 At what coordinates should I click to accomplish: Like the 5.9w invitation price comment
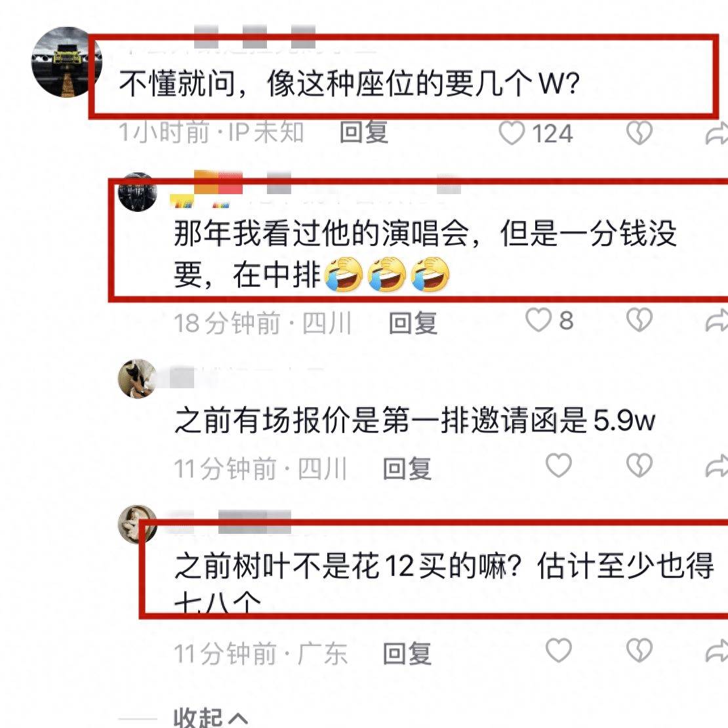559,465
